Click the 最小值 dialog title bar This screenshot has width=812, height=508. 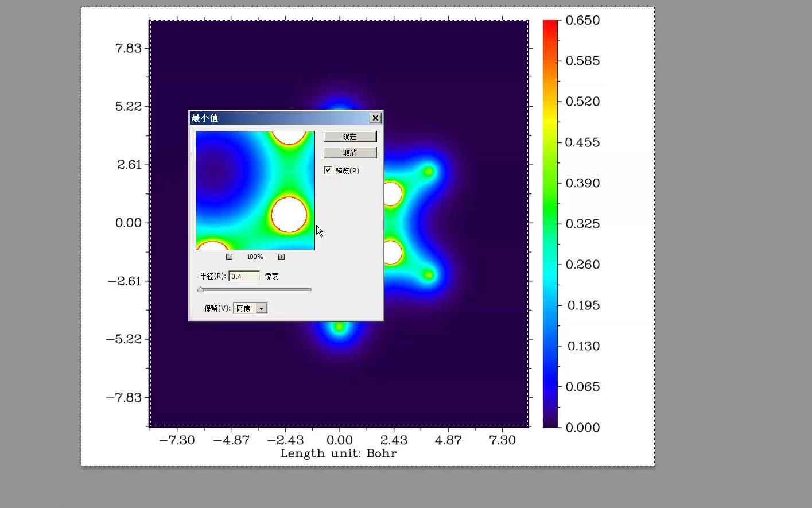(x=286, y=118)
